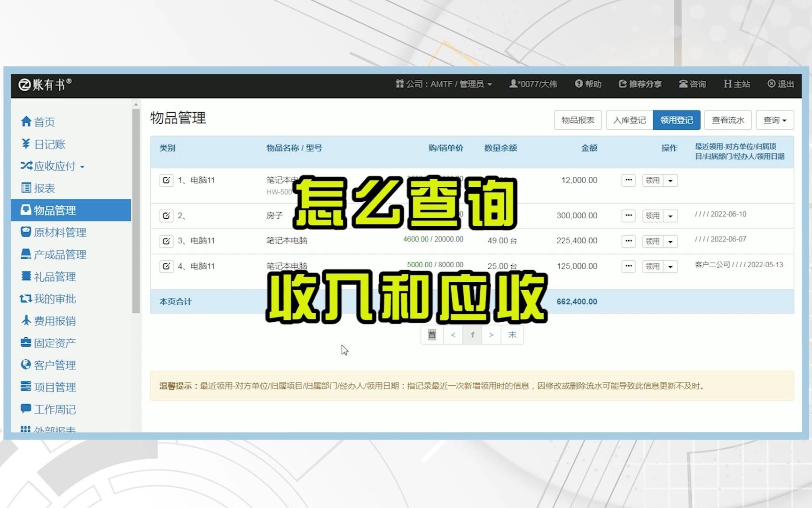
Task: Click the 客户二公司 2022-05-13 cell
Action: click(x=739, y=265)
